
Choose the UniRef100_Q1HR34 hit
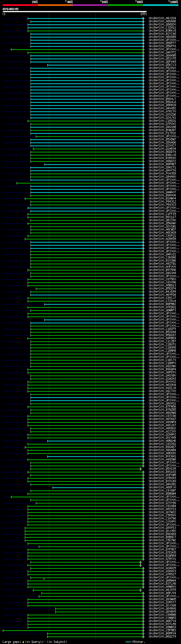162,149
